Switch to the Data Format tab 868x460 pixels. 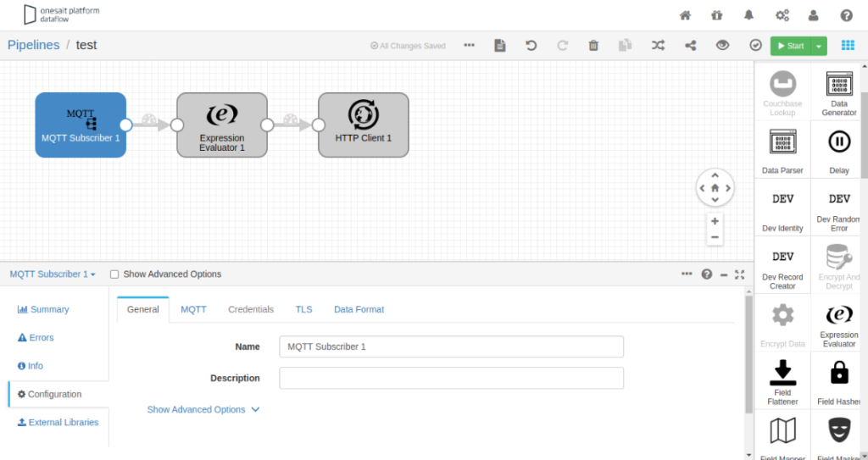coord(359,309)
